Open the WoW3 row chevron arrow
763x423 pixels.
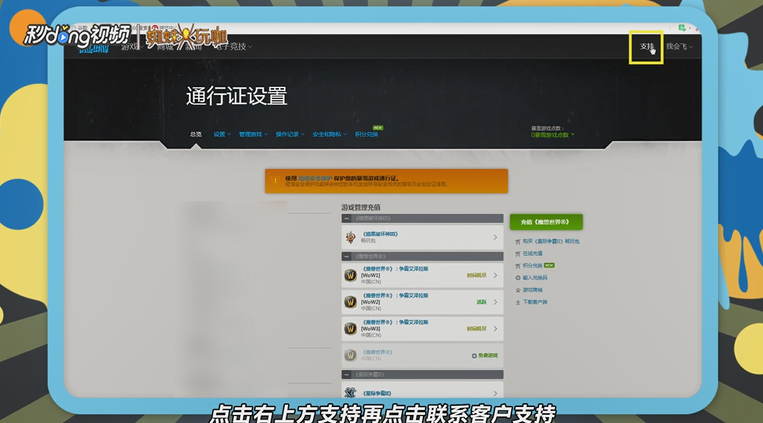495,329
